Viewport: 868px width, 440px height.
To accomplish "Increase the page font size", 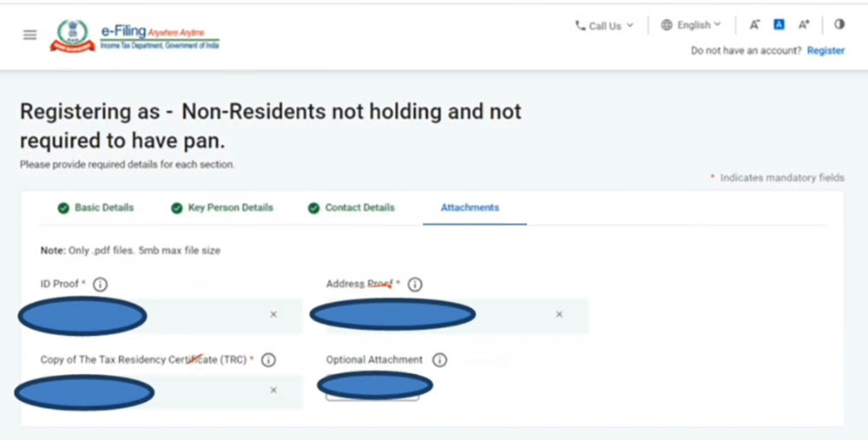I will coord(804,25).
